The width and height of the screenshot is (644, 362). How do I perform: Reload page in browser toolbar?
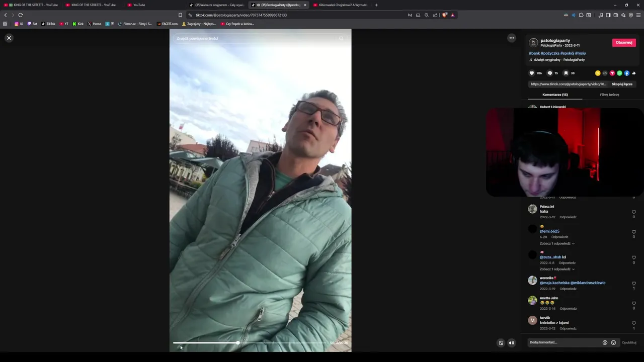click(x=21, y=15)
